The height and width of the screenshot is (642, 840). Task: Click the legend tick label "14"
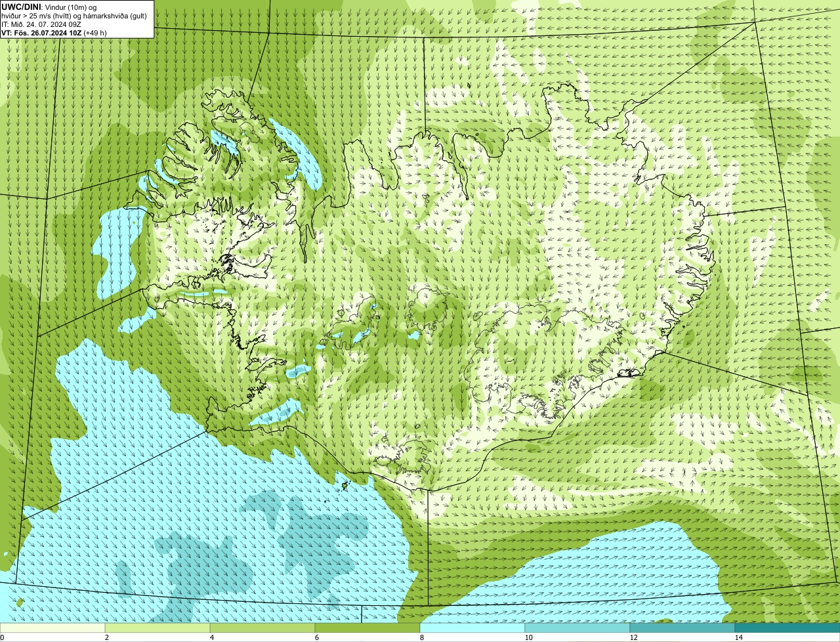pos(738,637)
